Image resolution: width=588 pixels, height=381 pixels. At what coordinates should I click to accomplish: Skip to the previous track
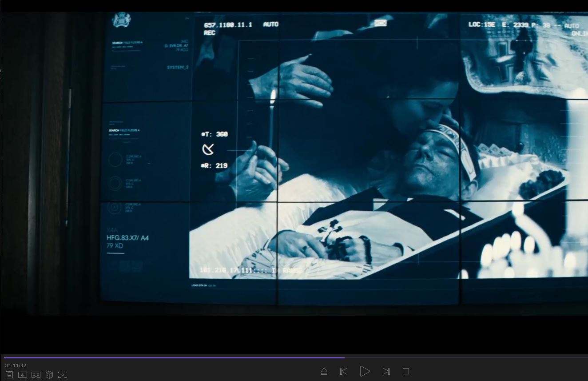point(343,371)
